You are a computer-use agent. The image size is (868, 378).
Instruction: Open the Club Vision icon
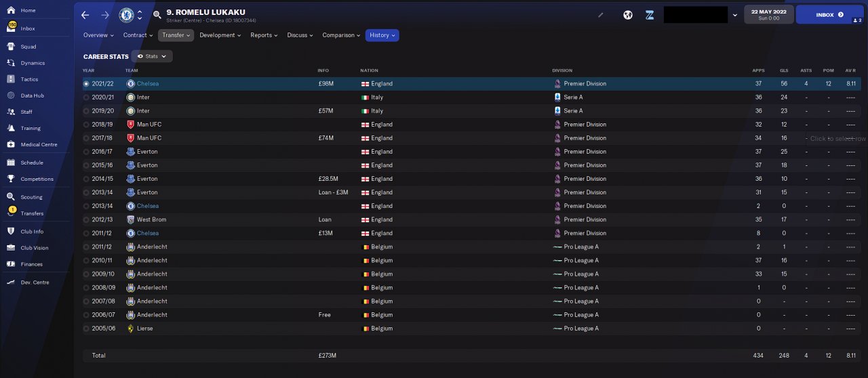coord(11,248)
